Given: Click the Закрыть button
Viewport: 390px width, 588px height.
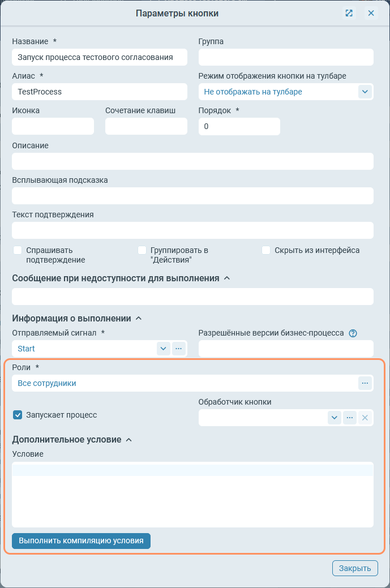Looking at the screenshot, I should tap(354, 568).
